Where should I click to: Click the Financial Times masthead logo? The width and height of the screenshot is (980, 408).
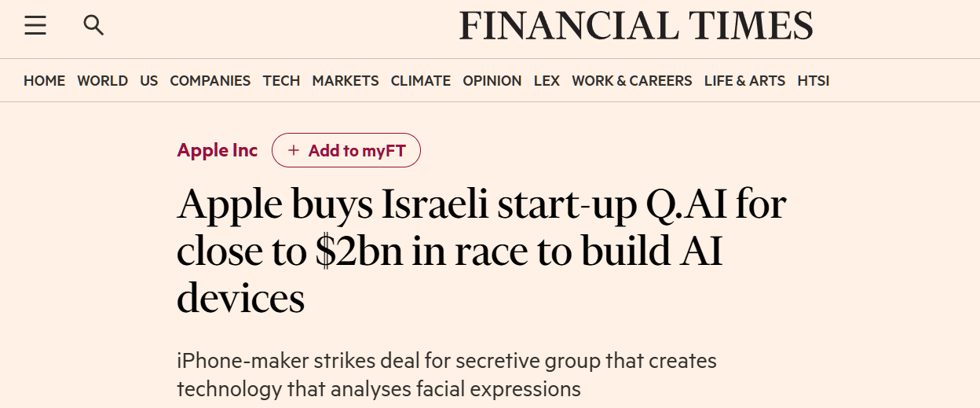(636, 26)
